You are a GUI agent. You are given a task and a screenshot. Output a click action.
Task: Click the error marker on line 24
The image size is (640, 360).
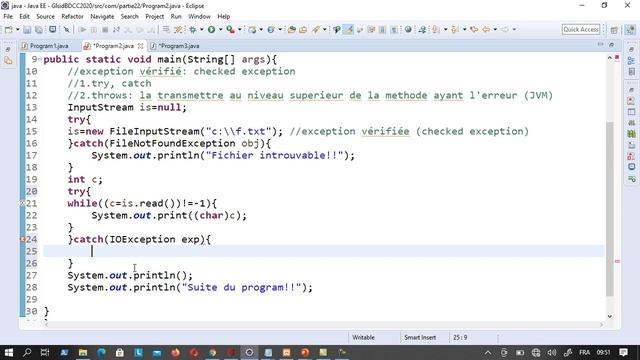22,239
